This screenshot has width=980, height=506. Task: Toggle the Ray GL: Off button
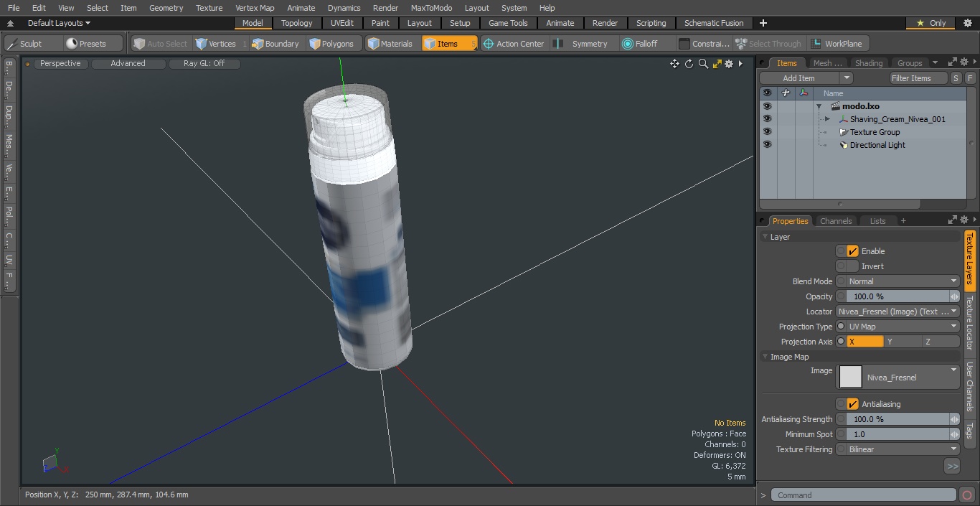pos(204,63)
